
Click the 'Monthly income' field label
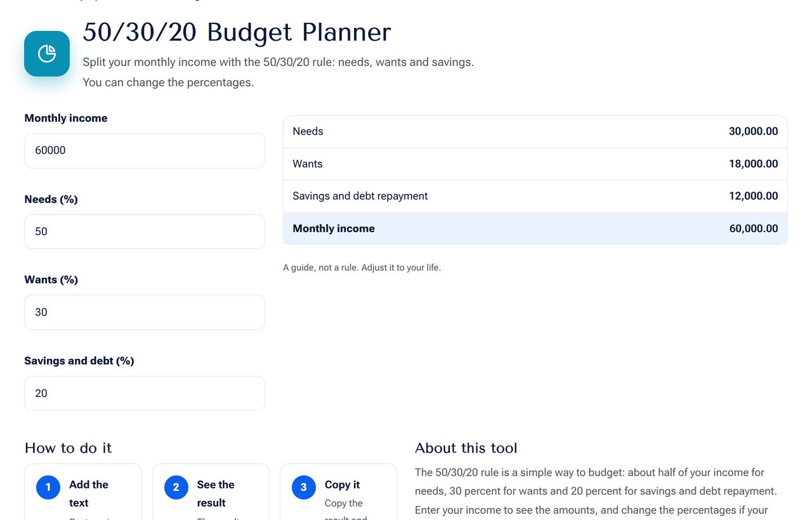[66, 118]
